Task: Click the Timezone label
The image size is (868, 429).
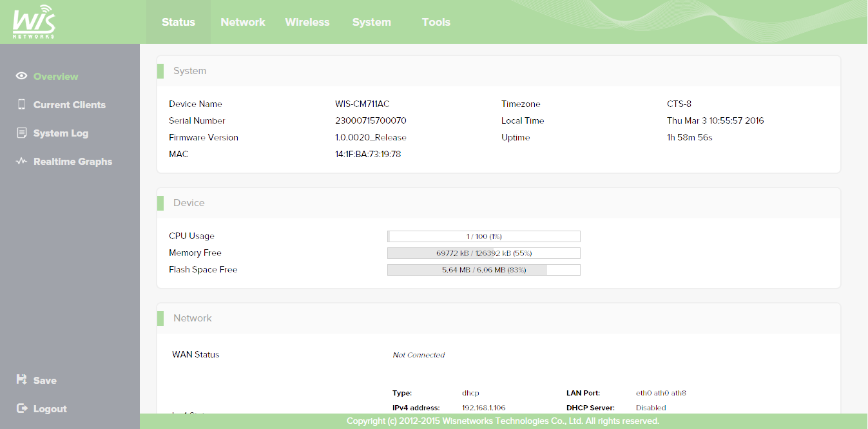Action: click(x=521, y=104)
